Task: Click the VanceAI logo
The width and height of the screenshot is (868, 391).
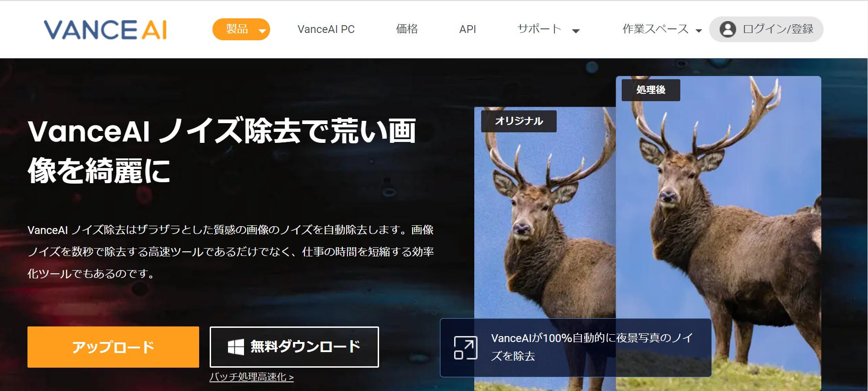Action: (105, 30)
